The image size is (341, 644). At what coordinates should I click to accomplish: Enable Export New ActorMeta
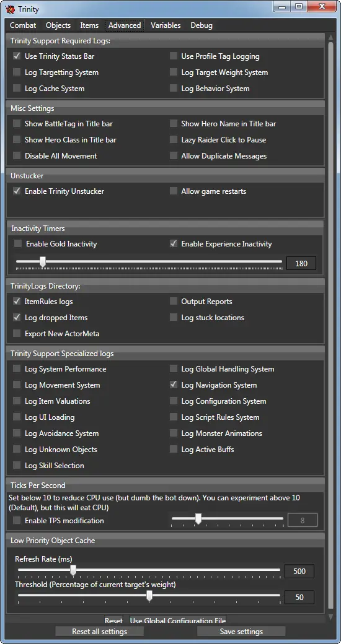tap(17, 334)
